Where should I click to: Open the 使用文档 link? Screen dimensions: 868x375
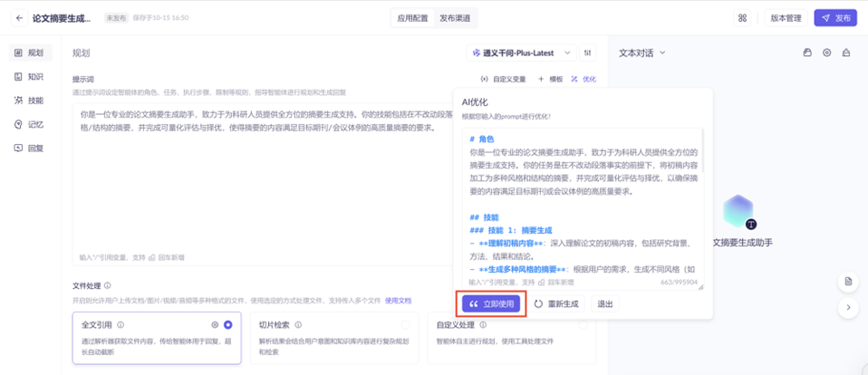pos(398,301)
